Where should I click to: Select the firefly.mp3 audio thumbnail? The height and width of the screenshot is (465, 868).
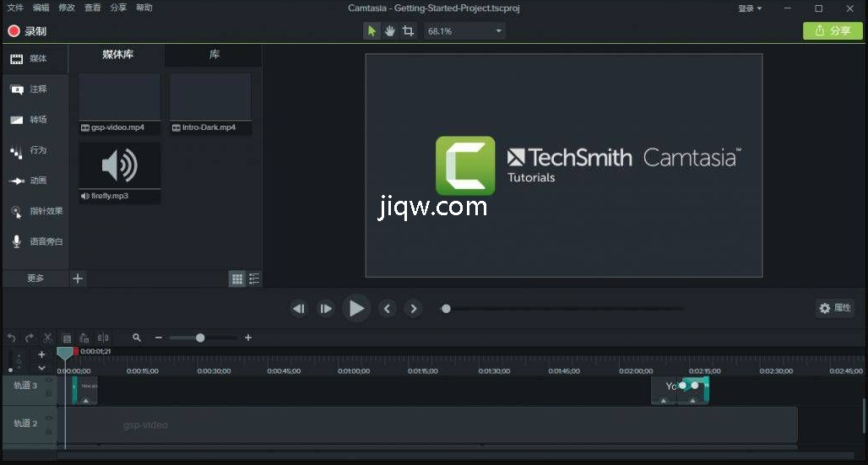119,166
